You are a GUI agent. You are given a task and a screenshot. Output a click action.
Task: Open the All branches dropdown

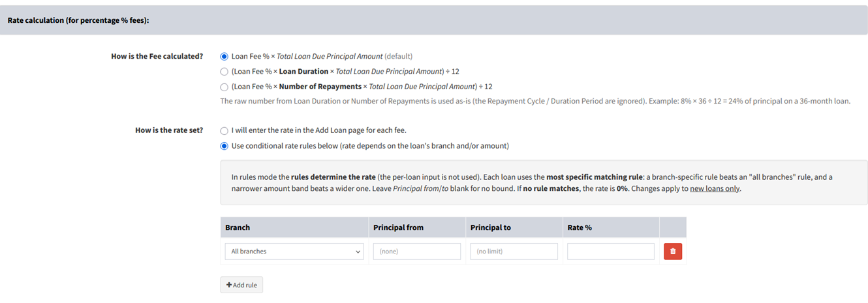click(294, 252)
